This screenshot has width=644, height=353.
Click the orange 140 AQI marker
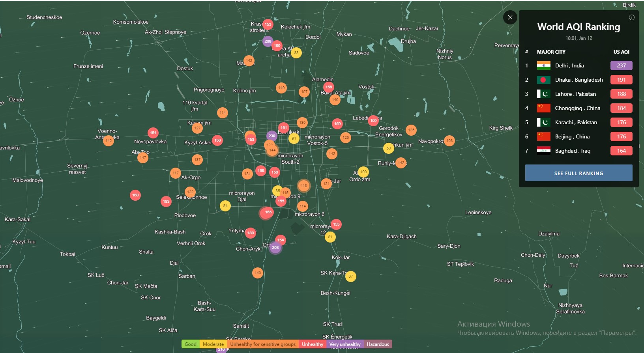(x=258, y=273)
